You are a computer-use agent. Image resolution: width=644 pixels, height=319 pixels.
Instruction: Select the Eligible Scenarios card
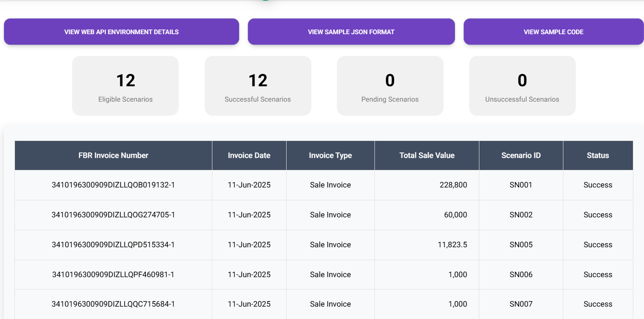[125, 86]
